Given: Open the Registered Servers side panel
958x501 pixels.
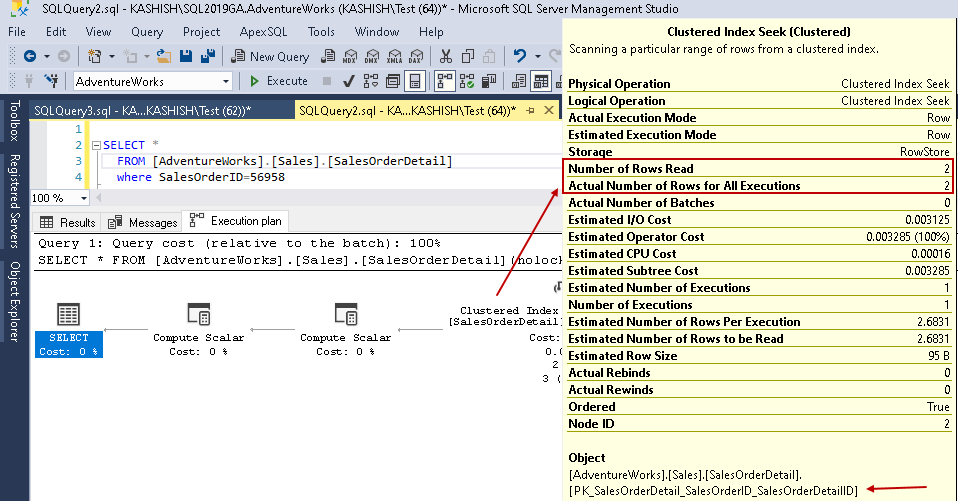Looking at the screenshot, I should (15, 201).
